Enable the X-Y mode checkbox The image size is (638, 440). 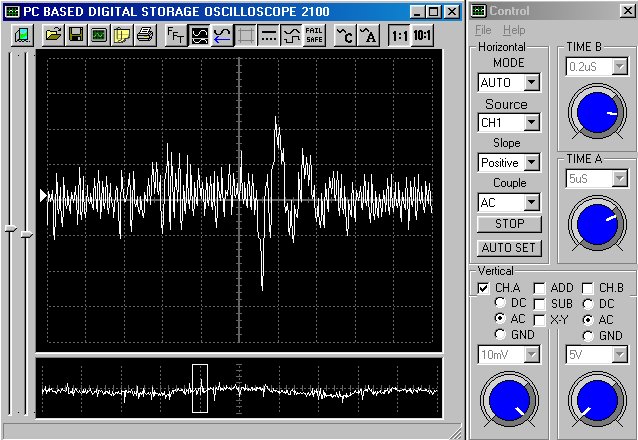540,318
